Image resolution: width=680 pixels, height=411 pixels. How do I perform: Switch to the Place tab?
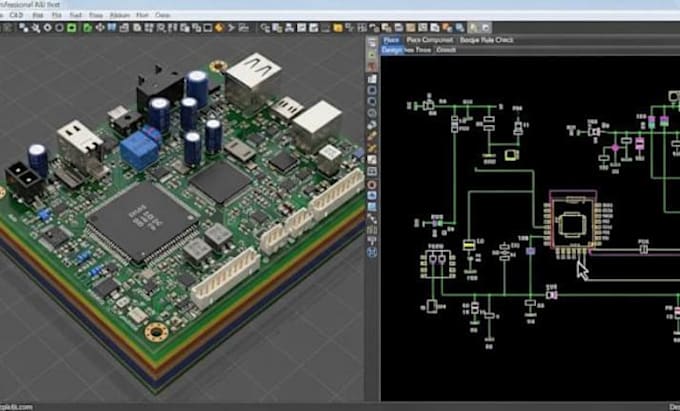[x=391, y=40]
